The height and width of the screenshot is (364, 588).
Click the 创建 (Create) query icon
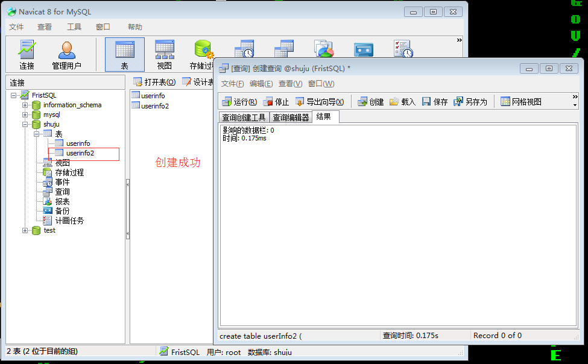(x=370, y=101)
